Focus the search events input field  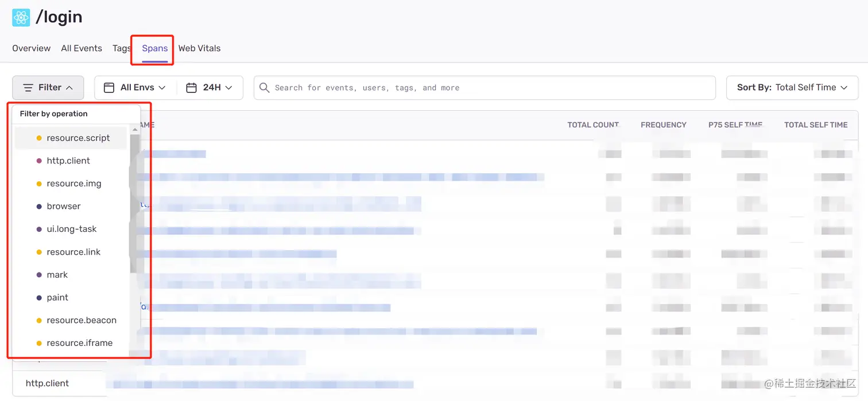(x=485, y=88)
